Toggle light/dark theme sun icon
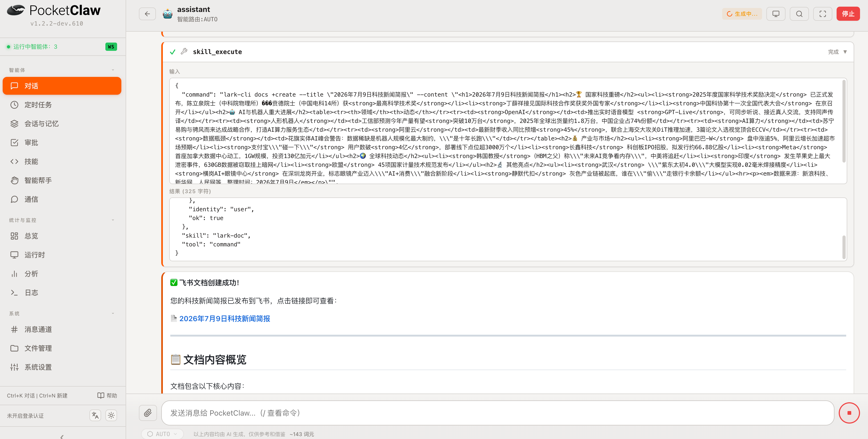Viewport: 868px width, 439px height. pos(111,415)
